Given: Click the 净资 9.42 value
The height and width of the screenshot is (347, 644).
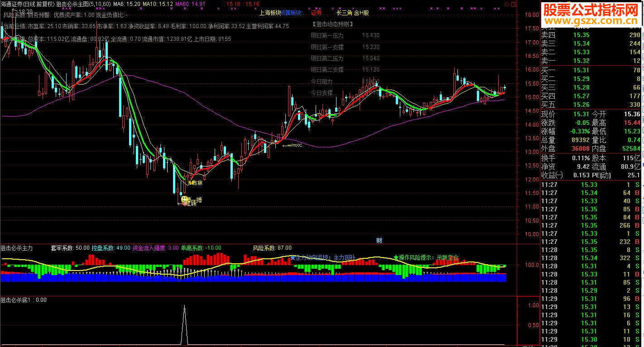Looking at the screenshot, I should pyautogui.click(x=583, y=166).
